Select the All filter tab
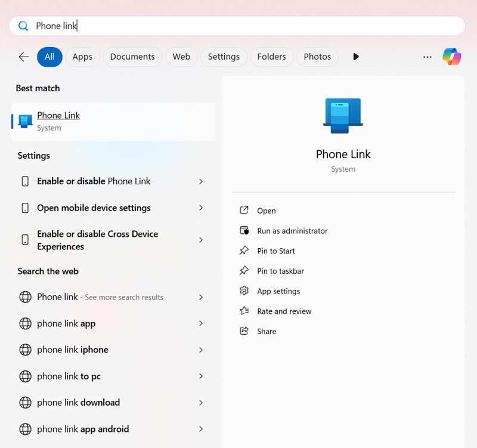Screen dimensions: 477x448 coord(49,57)
